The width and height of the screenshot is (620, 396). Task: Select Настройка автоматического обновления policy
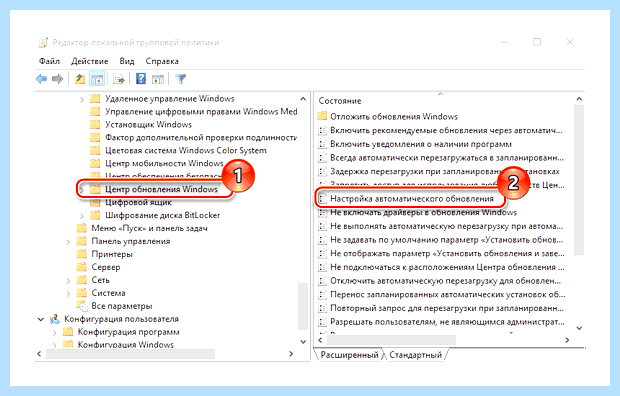pos(412,199)
